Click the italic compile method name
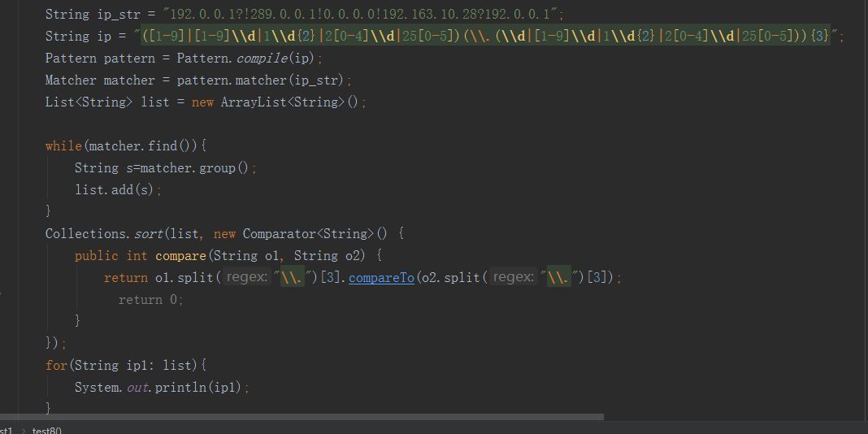This screenshot has width=868, height=434. (261, 59)
